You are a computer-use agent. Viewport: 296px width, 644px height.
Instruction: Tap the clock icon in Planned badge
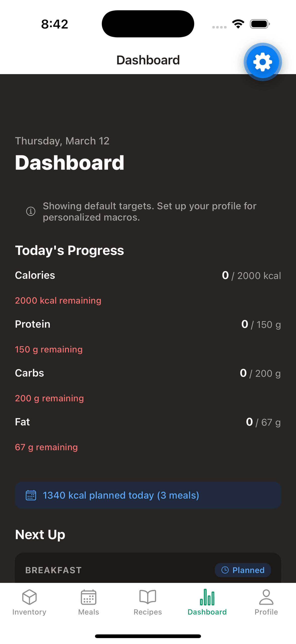(225, 570)
